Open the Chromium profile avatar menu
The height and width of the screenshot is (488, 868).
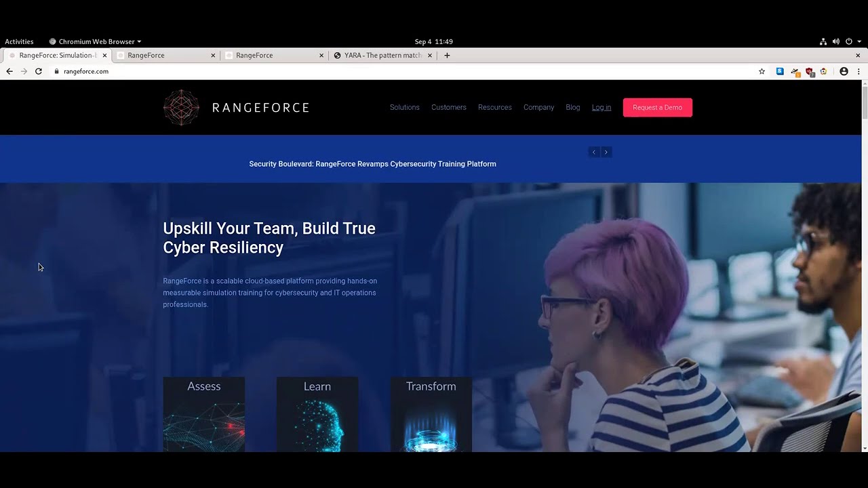pos(844,71)
